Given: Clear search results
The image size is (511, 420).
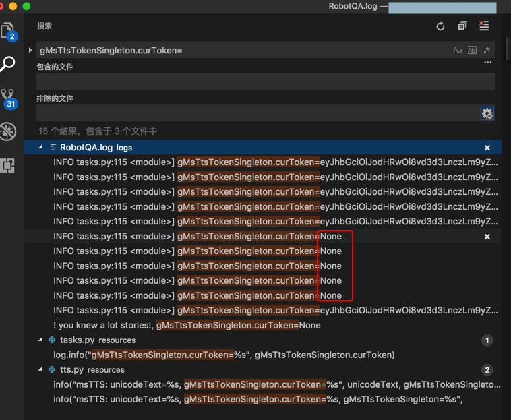Looking at the screenshot, I should click(484, 26).
